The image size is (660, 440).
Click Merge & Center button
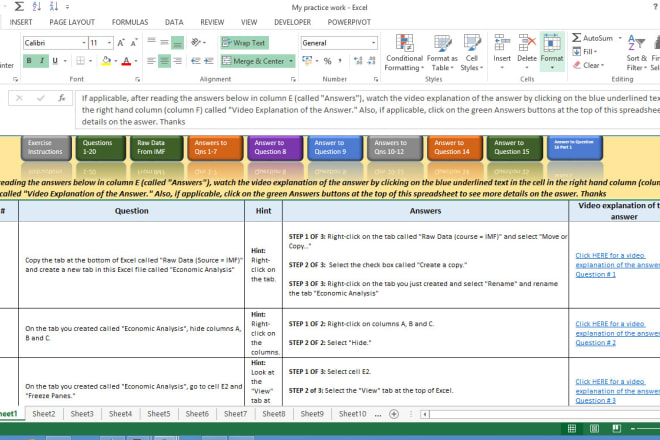253,61
